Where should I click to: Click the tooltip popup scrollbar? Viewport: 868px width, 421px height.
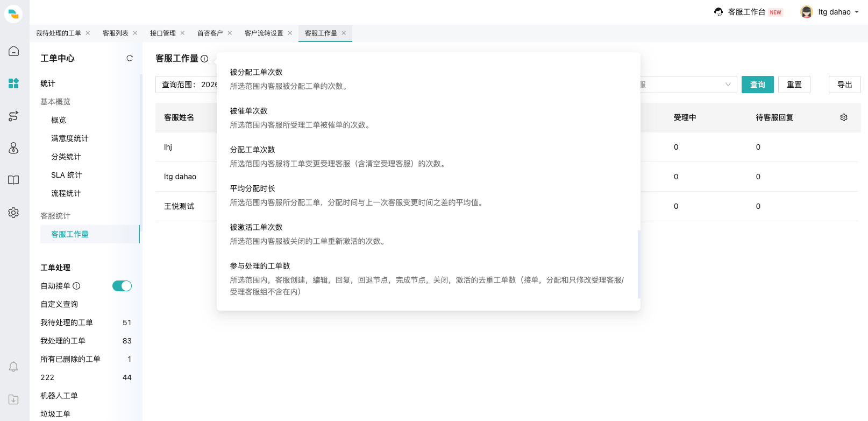point(639,264)
